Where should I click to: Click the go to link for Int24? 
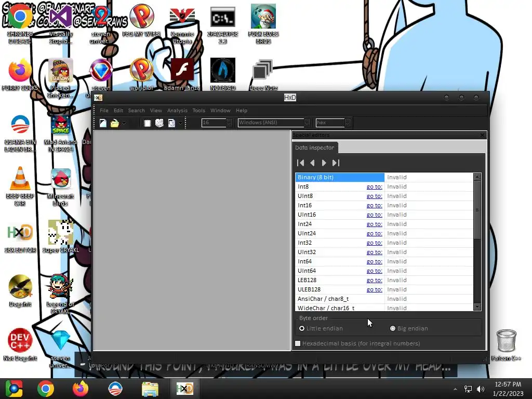[374, 224]
